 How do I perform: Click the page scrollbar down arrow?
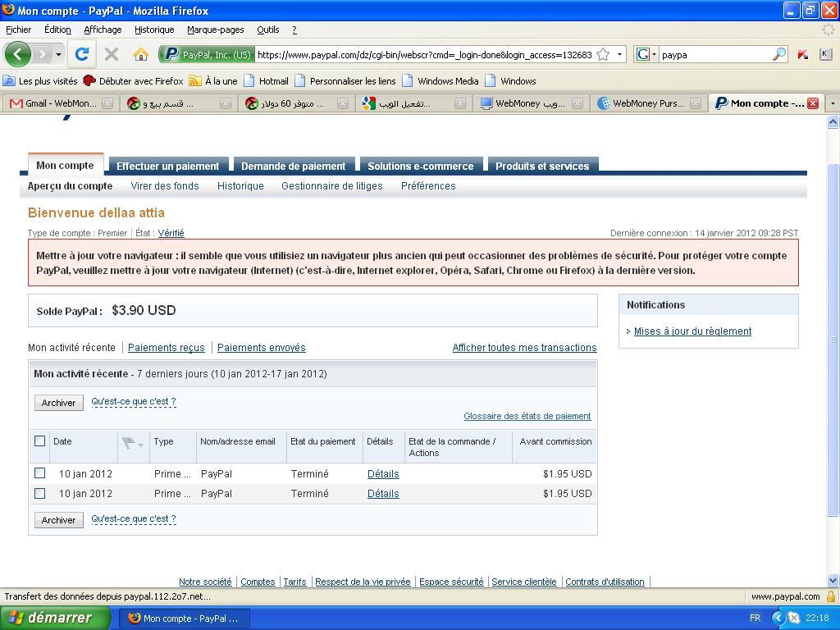click(833, 580)
